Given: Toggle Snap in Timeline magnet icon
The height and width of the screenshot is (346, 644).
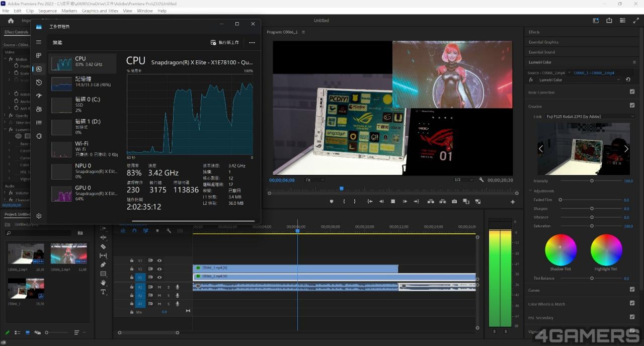Looking at the screenshot, I should [134, 231].
